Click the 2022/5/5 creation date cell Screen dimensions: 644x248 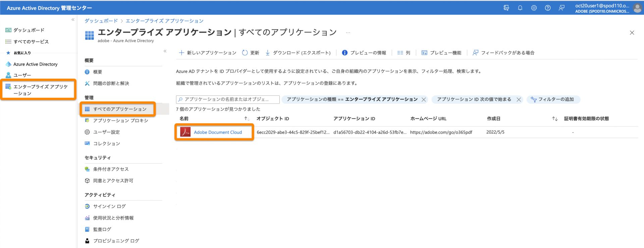tap(495, 132)
